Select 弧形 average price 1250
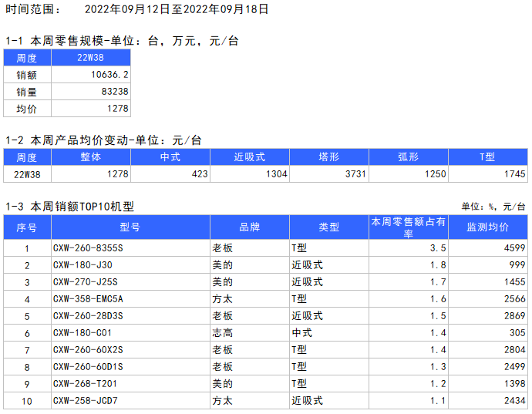Image resolution: width=532 pixels, height=414 pixels. pyautogui.click(x=436, y=174)
